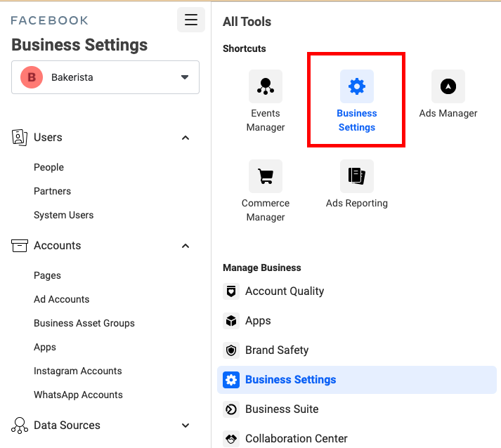Click the Accounts section heading
501x448 pixels.
coord(58,246)
